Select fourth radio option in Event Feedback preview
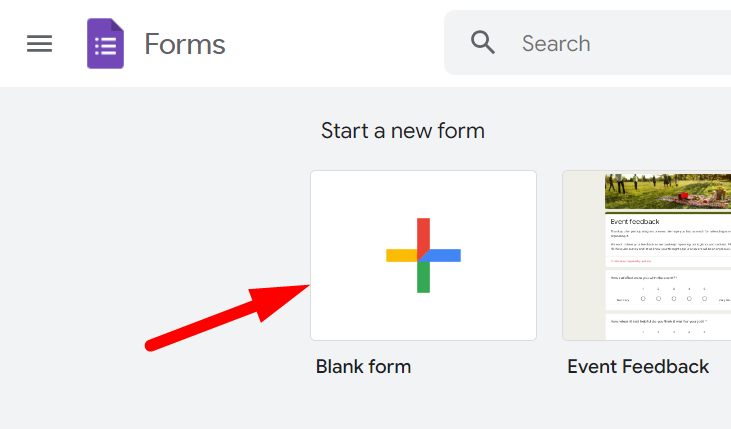 coord(690,298)
